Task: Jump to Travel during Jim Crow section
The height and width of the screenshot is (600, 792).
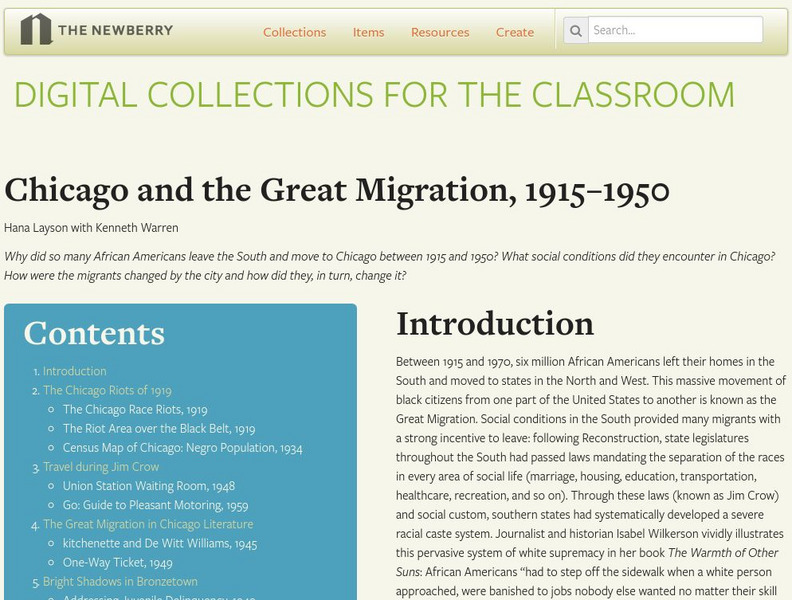Action: coord(101,467)
